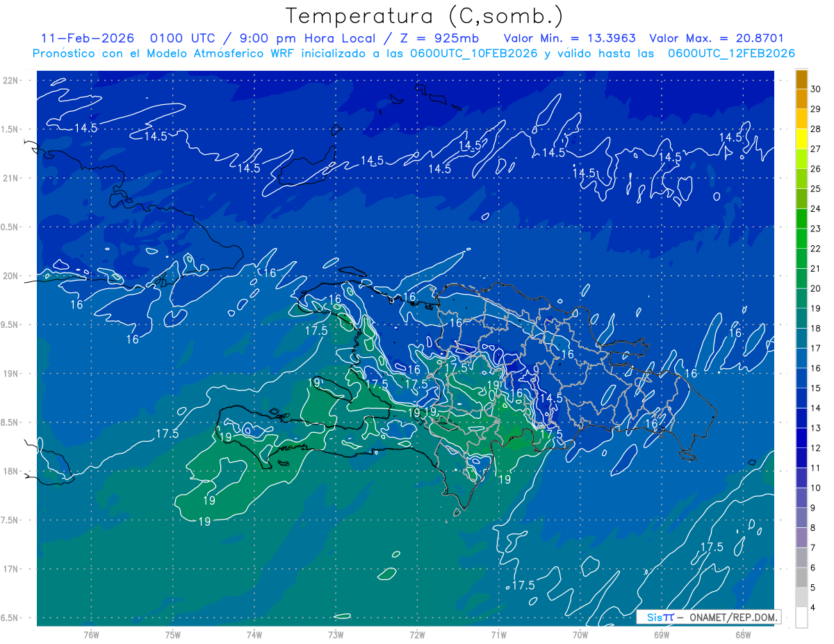This screenshot has width=834, height=644.
Task: Click the "74W" longitude axis label
Action: point(254,635)
